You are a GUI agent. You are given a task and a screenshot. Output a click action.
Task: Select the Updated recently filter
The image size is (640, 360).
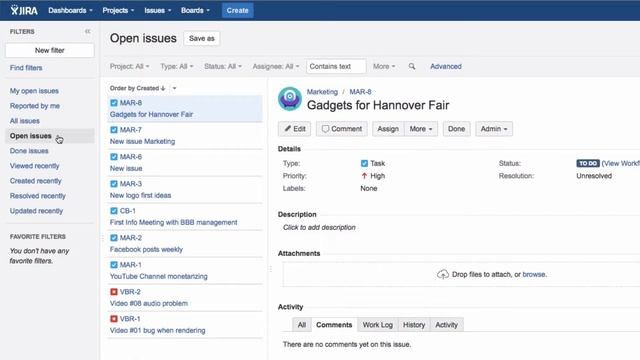pyautogui.click(x=36, y=211)
